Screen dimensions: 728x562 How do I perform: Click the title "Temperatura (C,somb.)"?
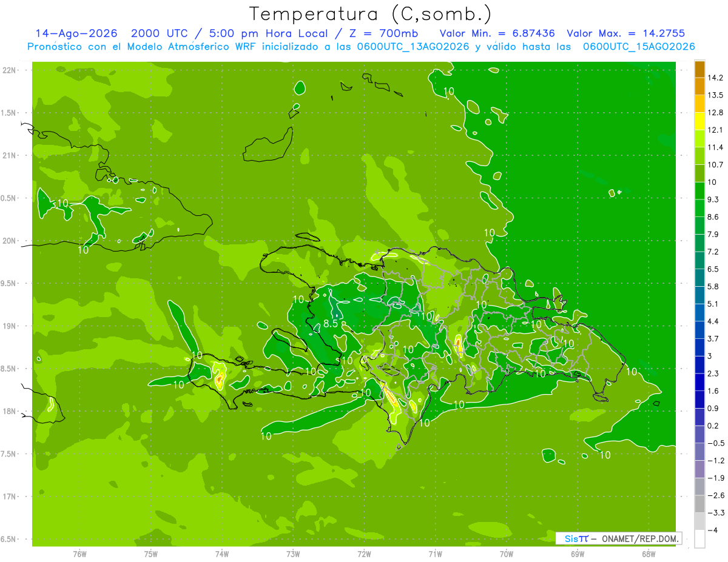371,15
